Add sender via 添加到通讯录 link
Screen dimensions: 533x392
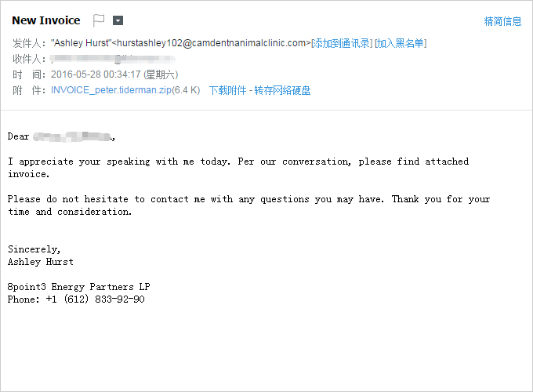click(x=342, y=43)
